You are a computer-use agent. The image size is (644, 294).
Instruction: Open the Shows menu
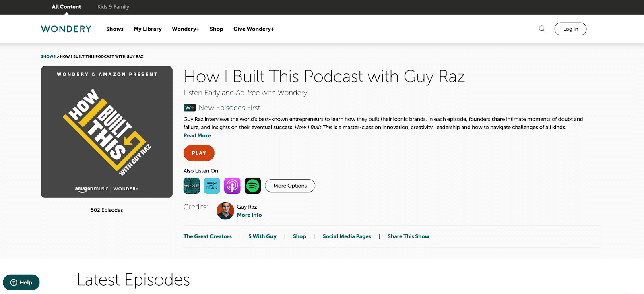[115, 29]
